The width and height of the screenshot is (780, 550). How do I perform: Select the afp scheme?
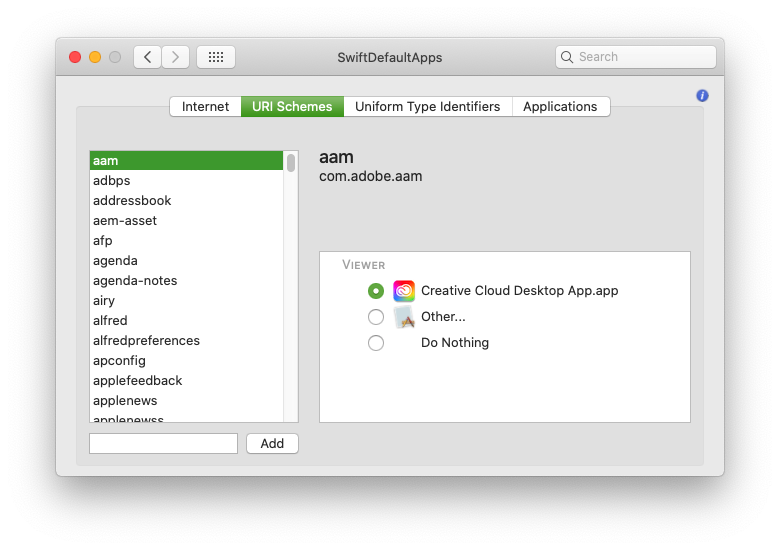click(x=186, y=241)
